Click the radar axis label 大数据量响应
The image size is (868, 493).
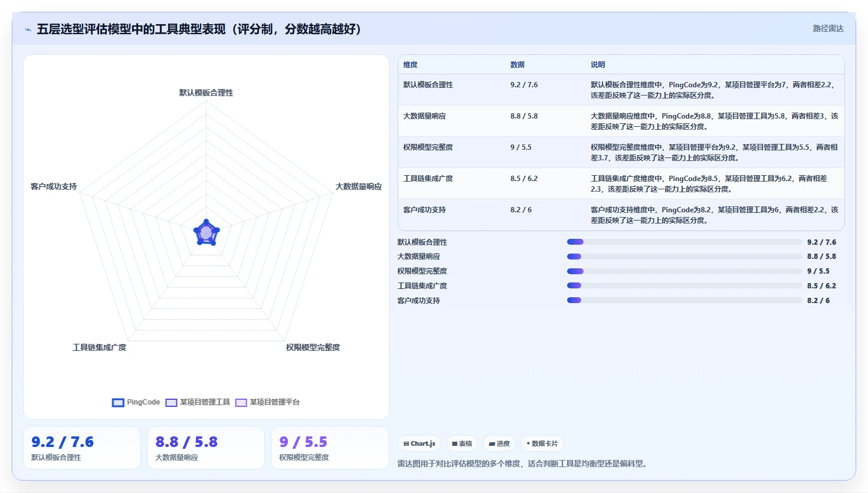[359, 186]
